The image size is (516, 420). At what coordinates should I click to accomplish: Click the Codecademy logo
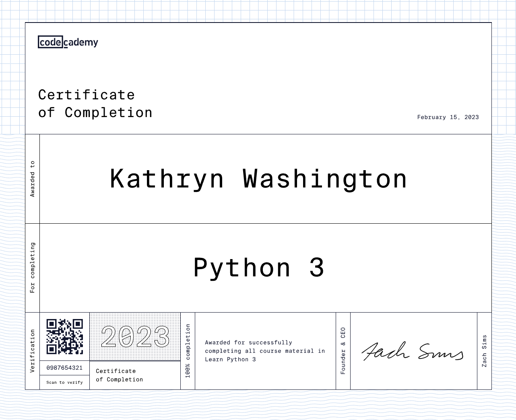pyautogui.click(x=68, y=42)
